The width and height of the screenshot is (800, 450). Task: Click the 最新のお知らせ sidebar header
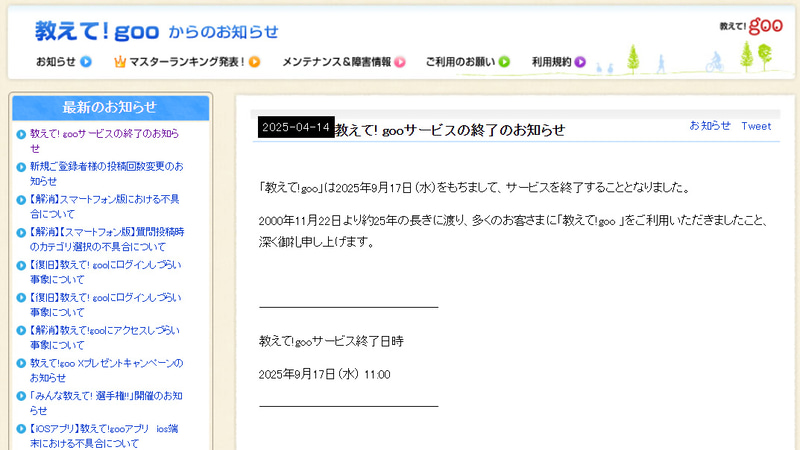point(110,107)
